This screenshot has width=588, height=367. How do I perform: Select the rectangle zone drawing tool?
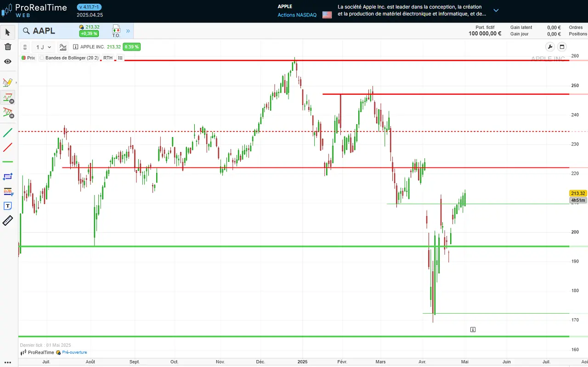coord(7,177)
